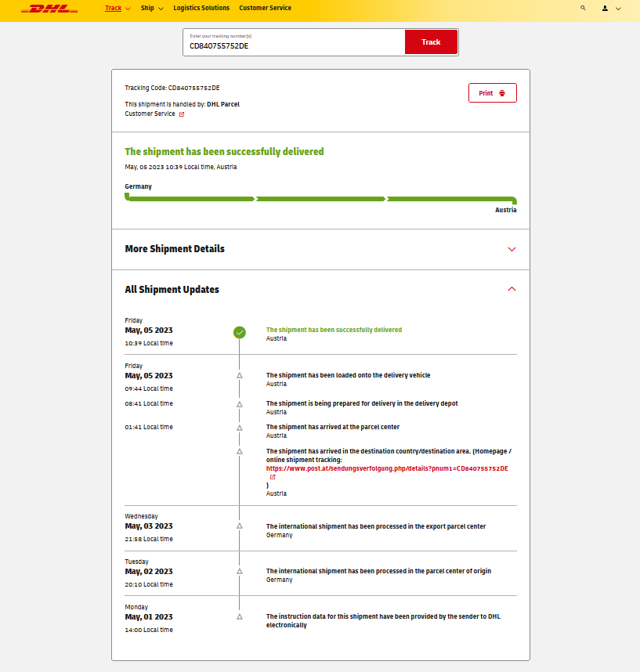Open the Track dropdown menu

click(x=118, y=9)
